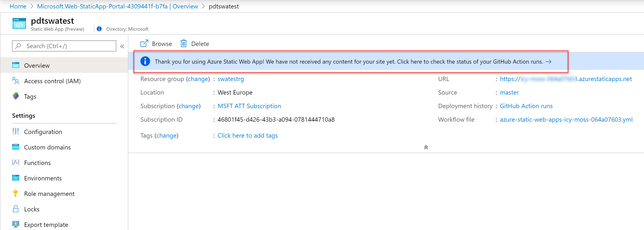Open GitHub Action runs deployment history
The width and height of the screenshot is (644, 230).
(526, 106)
